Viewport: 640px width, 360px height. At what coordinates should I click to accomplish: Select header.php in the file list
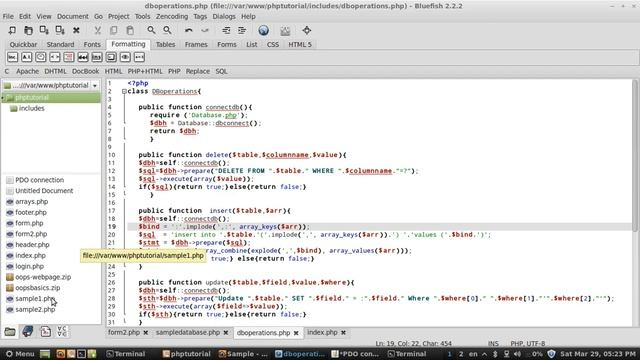pos(32,244)
